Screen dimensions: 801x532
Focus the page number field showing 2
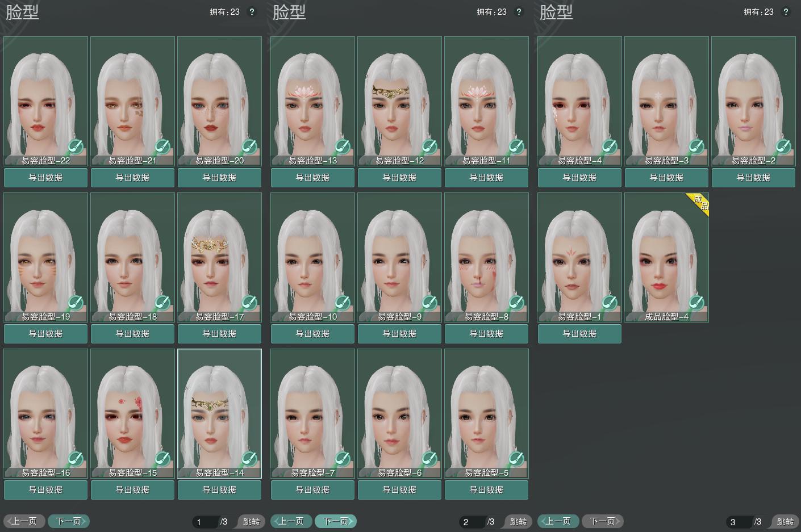[x=473, y=522]
